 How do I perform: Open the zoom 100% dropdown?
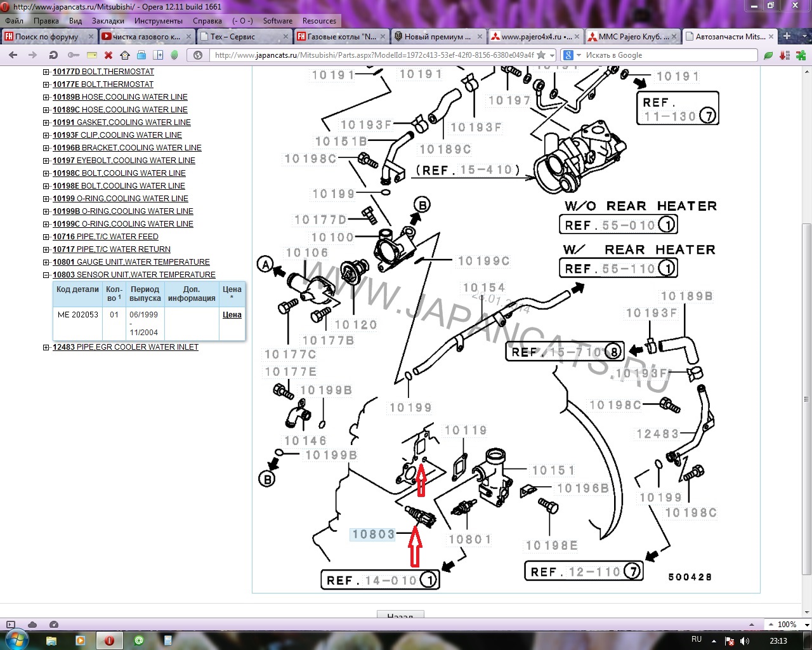787,625
